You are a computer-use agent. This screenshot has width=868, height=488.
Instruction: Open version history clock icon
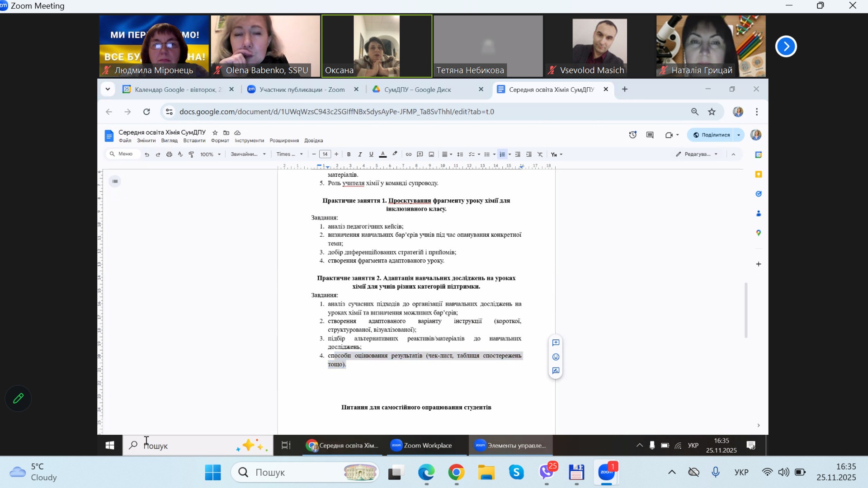[632, 135]
